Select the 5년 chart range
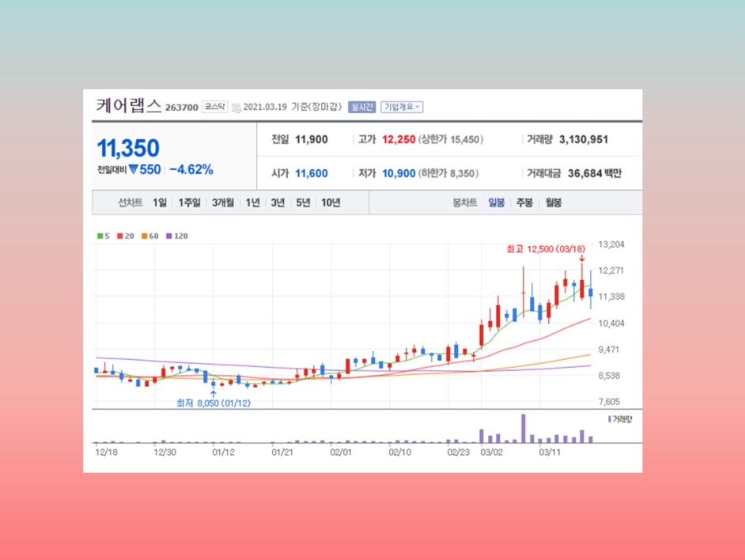745x560 pixels. [x=303, y=203]
